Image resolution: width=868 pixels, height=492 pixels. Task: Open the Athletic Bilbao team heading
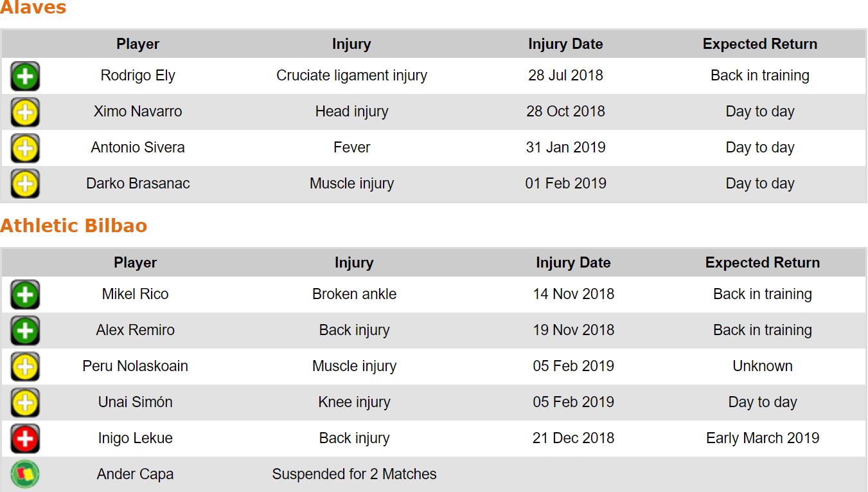pos(74,226)
